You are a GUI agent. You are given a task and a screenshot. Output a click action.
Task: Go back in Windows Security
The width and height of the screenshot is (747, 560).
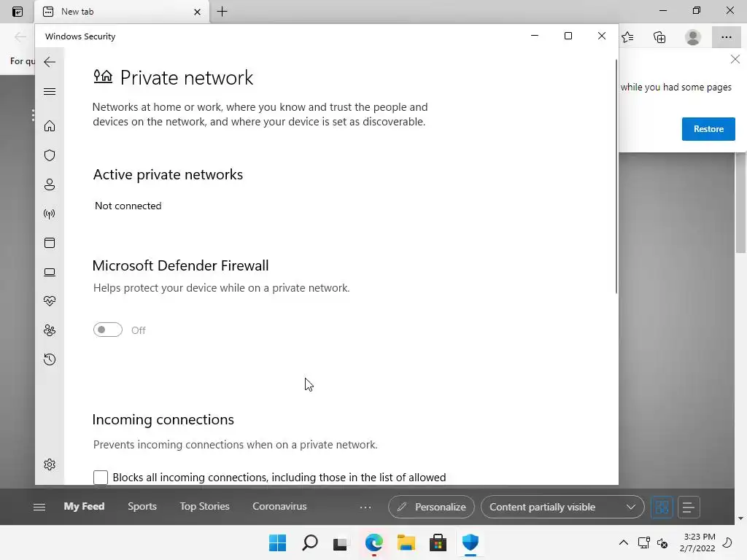50,62
